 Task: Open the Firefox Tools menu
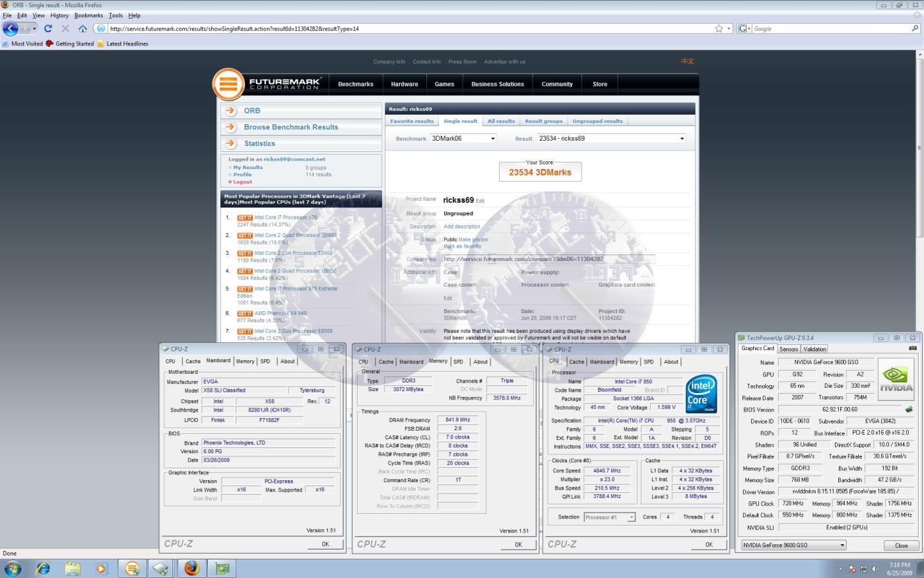coord(115,15)
